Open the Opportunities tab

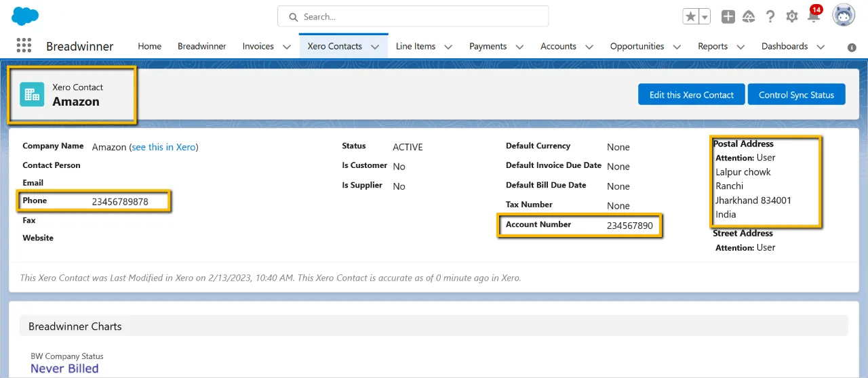tap(637, 46)
